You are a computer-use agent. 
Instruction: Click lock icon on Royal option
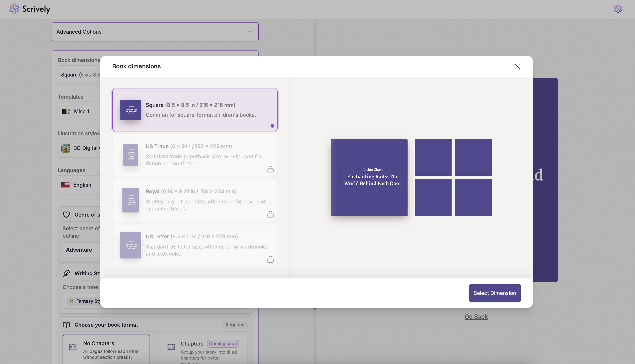pos(270,214)
